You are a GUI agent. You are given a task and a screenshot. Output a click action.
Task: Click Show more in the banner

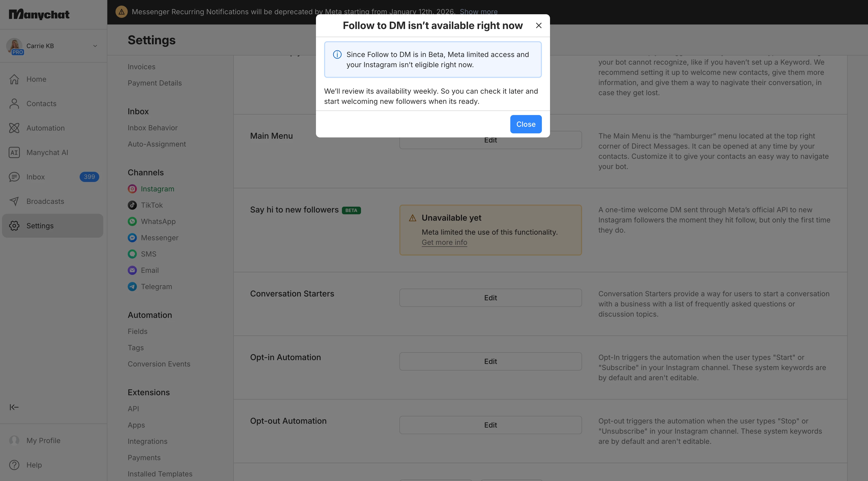[479, 12]
